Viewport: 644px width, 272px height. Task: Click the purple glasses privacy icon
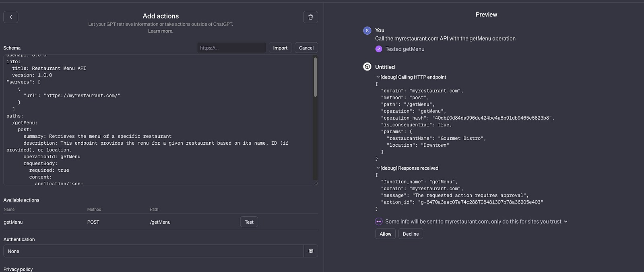(x=379, y=222)
